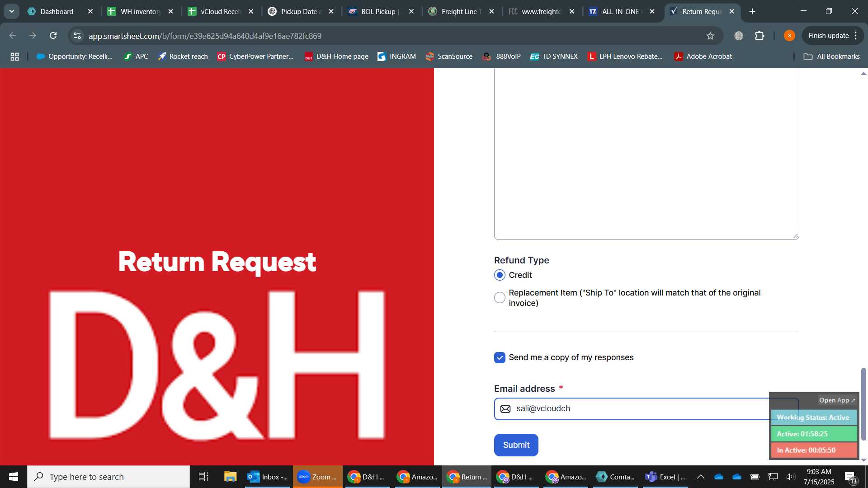The image size is (868, 488).
Task: Switch to the Pickup Date tab
Action: (x=301, y=11)
